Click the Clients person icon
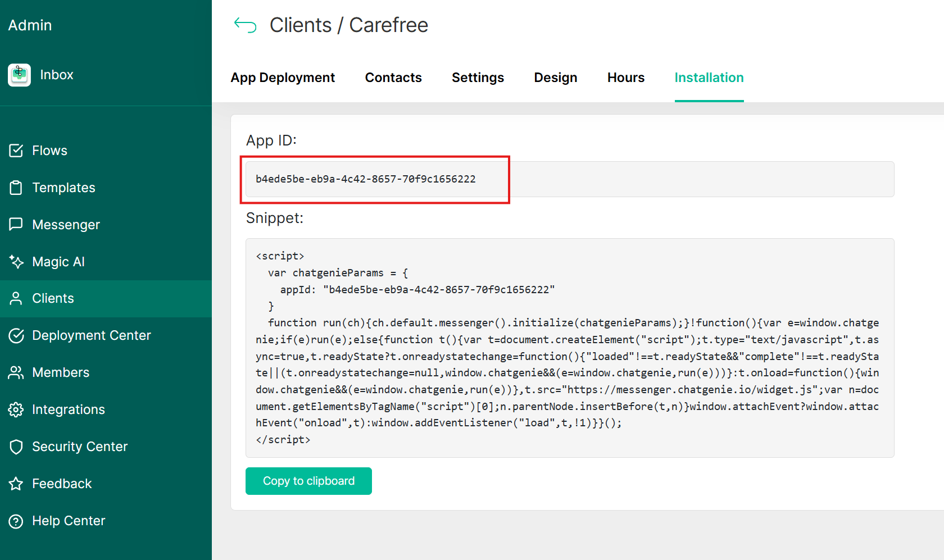The width and height of the screenshot is (944, 560). tap(16, 298)
